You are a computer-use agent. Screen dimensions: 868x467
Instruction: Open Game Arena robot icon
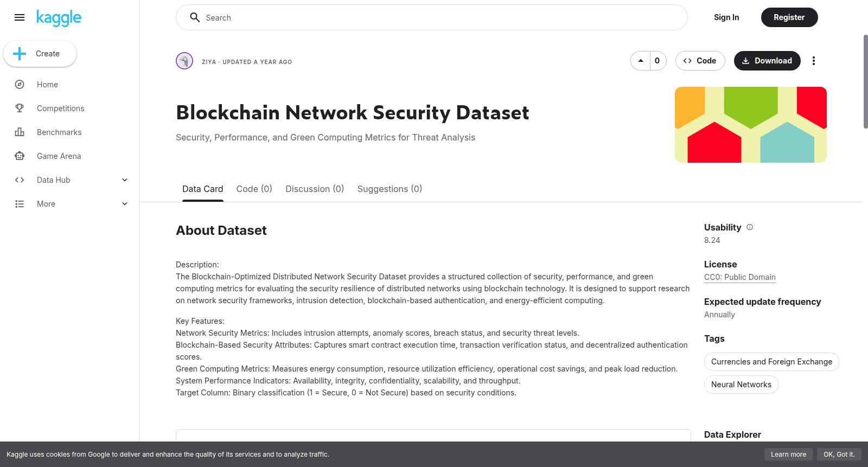click(20, 156)
